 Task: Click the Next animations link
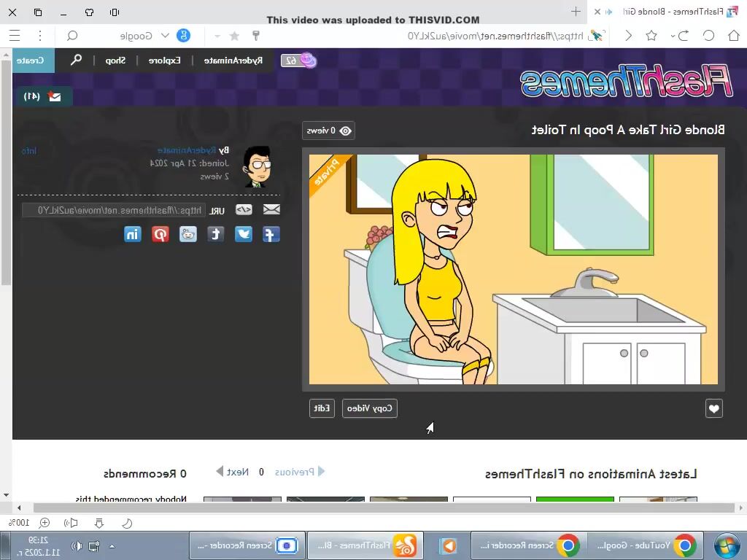[x=232, y=472]
